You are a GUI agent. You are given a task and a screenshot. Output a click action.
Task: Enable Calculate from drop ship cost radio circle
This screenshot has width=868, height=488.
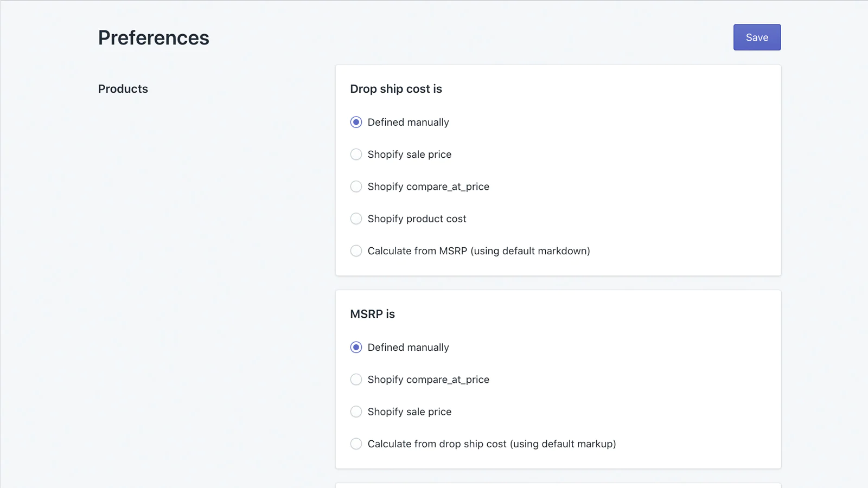click(x=356, y=444)
